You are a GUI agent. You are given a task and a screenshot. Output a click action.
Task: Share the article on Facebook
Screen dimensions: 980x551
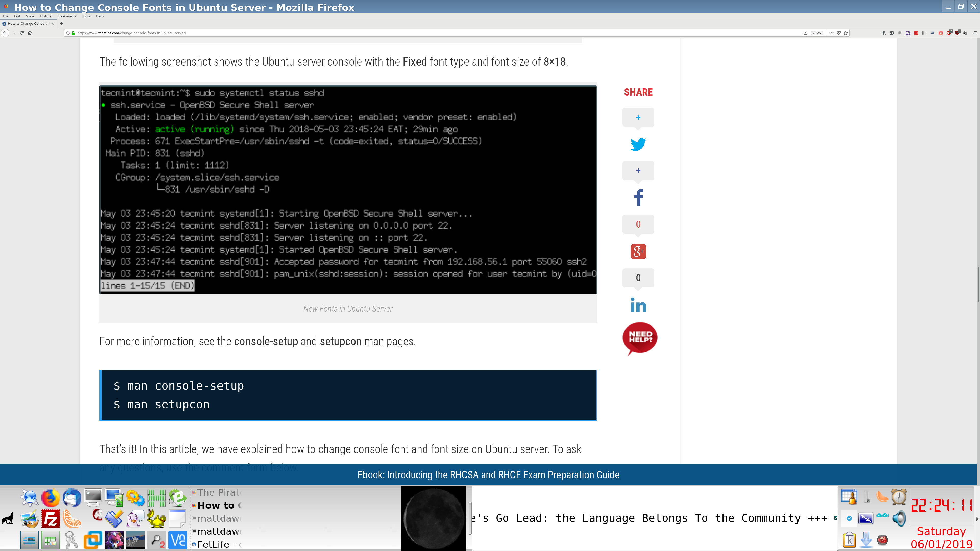click(638, 197)
